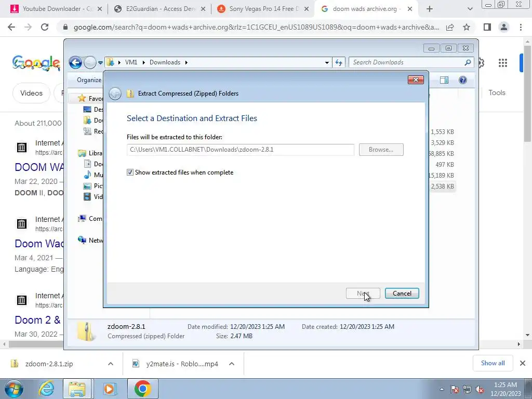Open Chrome profile icon
This screenshot has height=399, width=532.
click(x=504, y=27)
